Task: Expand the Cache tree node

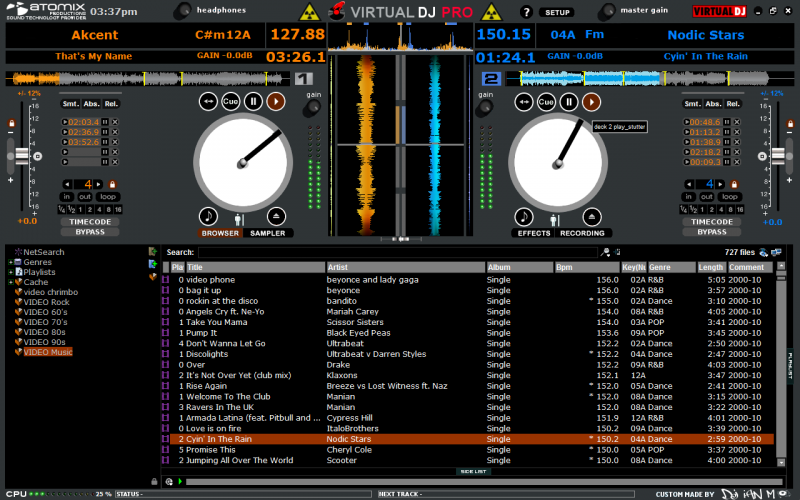Action: (10, 282)
